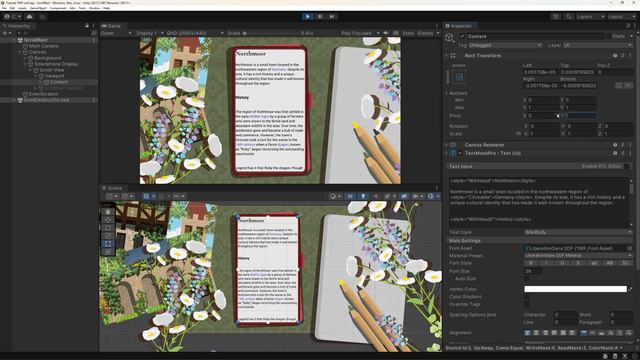
Task: Open the File menu
Action: (x=4, y=8)
